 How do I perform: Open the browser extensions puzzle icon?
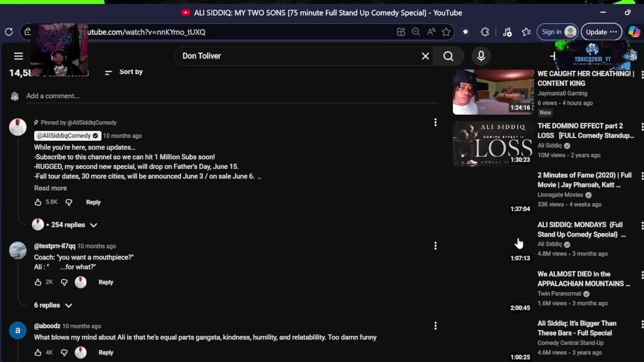point(485,32)
